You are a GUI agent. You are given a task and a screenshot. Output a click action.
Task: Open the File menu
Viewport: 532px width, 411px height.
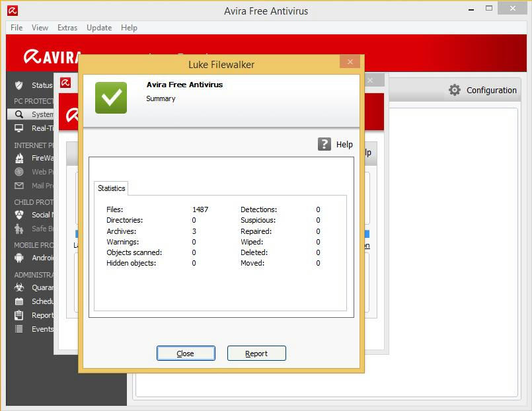(x=17, y=28)
